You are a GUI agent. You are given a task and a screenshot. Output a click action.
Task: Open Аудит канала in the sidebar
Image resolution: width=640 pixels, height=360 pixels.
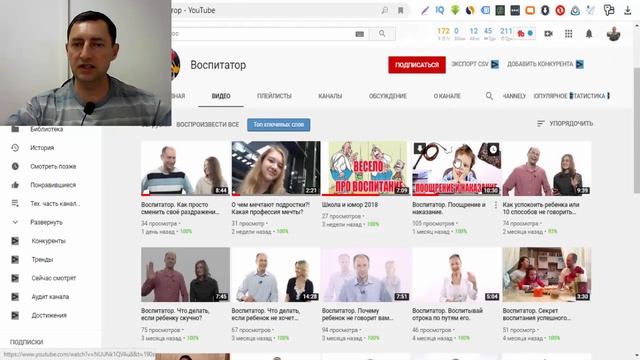[x=51, y=297]
